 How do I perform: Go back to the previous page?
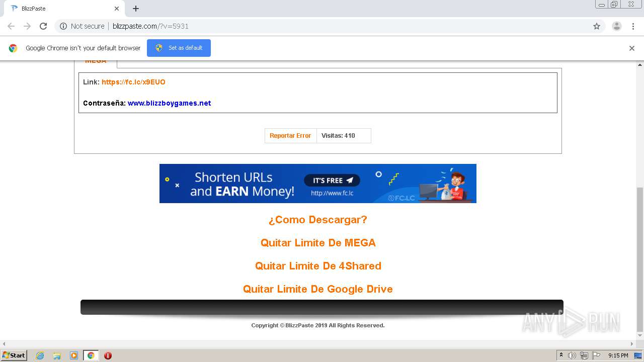(11, 26)
